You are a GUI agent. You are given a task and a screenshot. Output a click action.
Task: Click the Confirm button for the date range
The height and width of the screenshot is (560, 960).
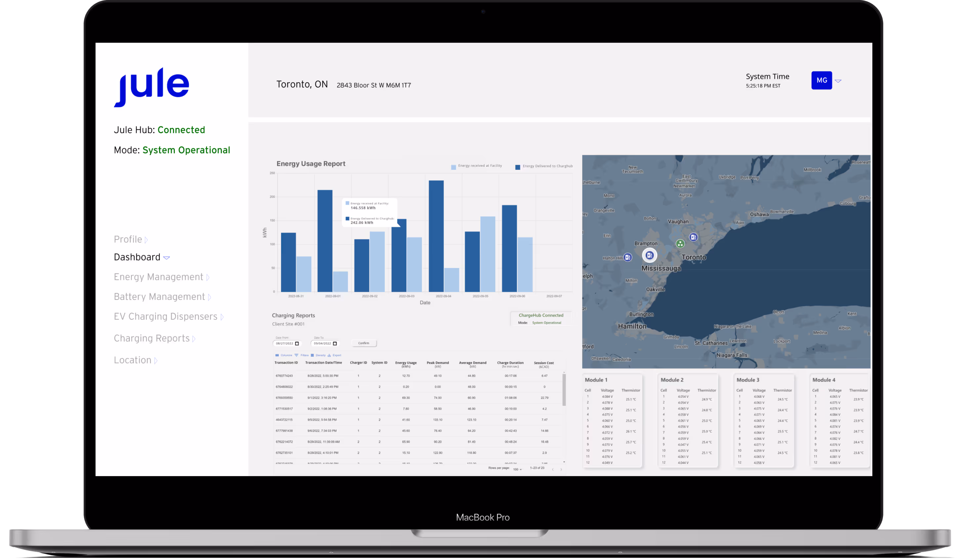pyautogui.click(x=364, y=343)
